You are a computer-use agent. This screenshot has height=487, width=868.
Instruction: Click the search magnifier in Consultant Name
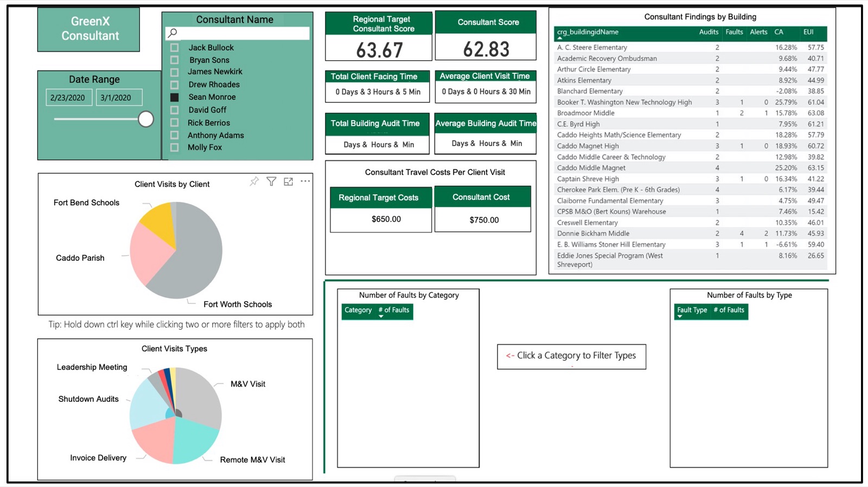173,33
